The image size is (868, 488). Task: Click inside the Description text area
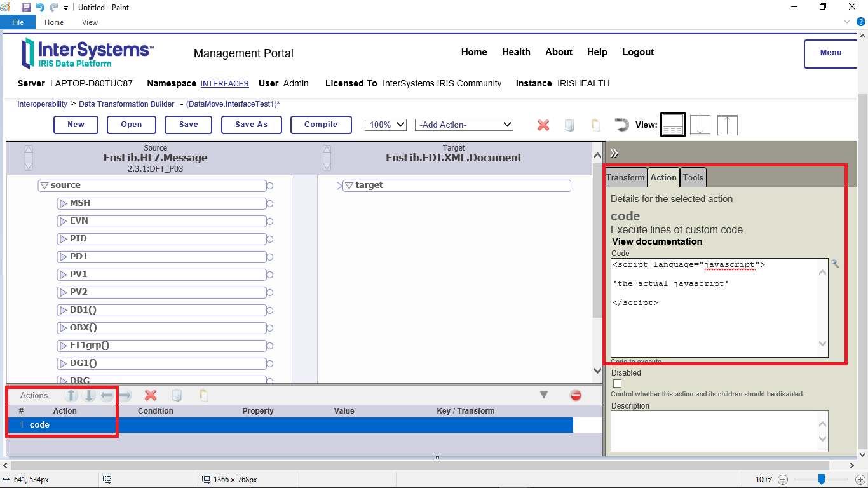tap(719, 431)
